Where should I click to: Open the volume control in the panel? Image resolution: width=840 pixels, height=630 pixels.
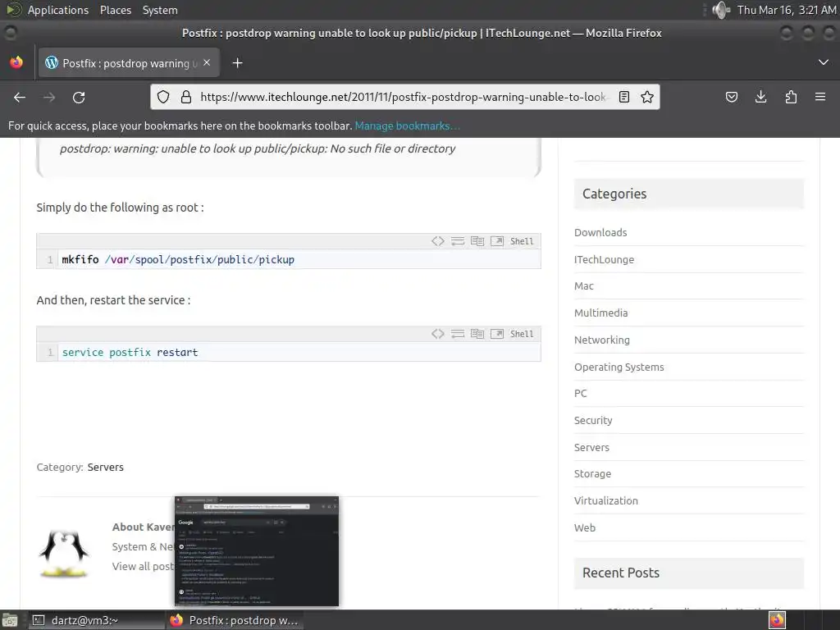tap(721, 10)
